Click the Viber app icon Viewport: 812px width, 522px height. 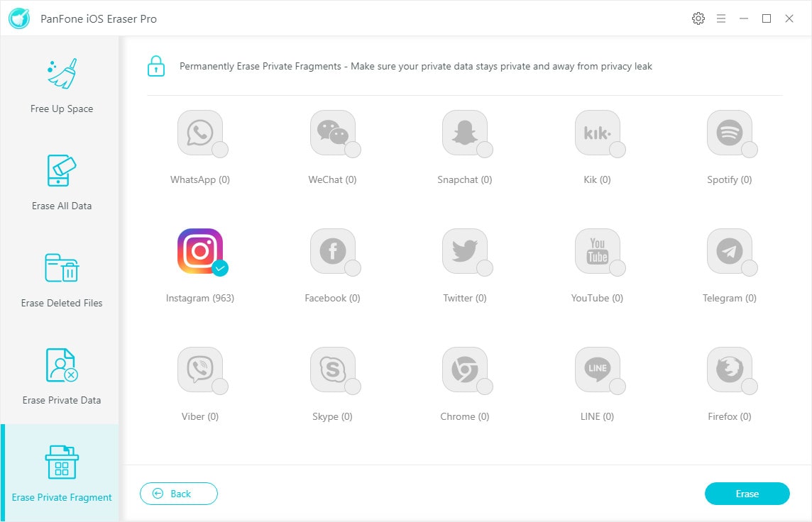pos(200,370)
